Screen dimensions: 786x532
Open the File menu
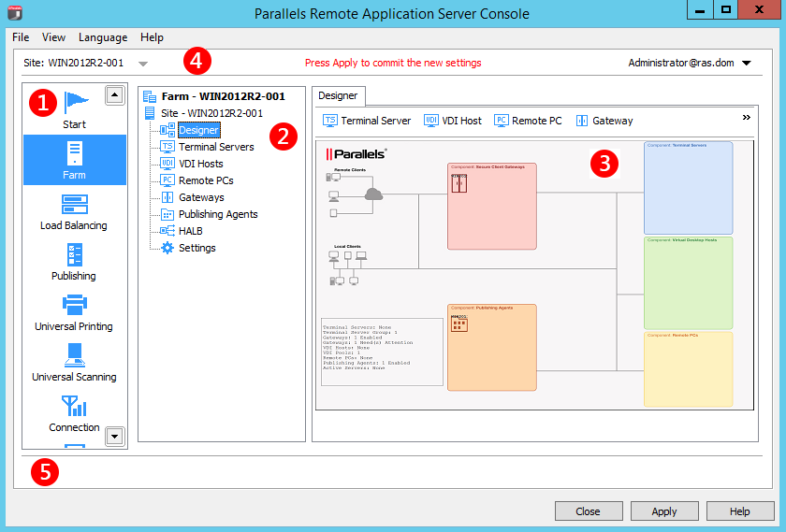21,37
